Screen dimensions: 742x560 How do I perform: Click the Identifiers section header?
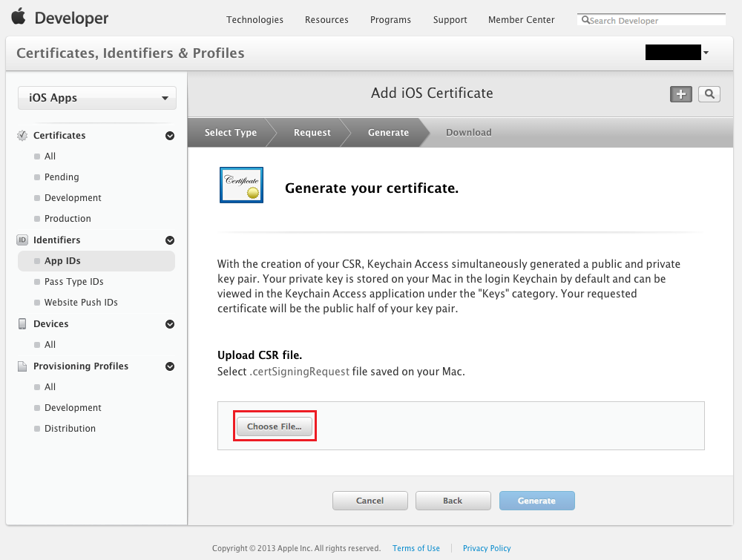[57, 240]
